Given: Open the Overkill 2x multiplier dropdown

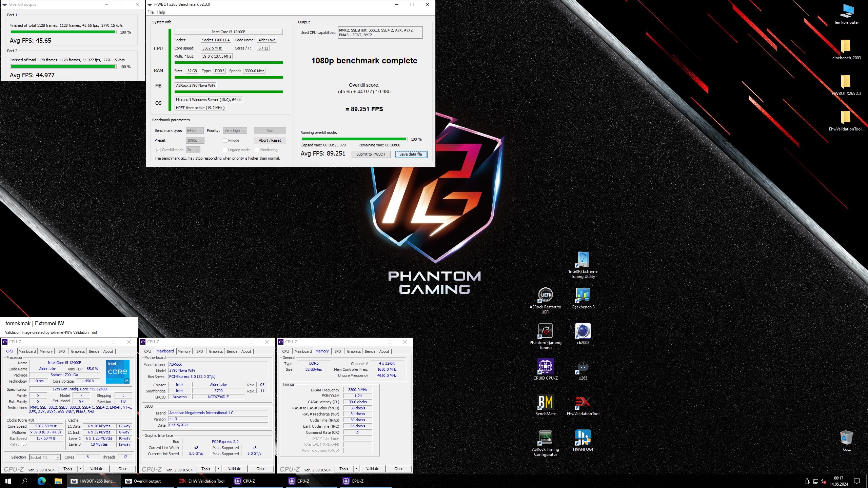Looking at the screenshot, I should (x=193, y=150).
